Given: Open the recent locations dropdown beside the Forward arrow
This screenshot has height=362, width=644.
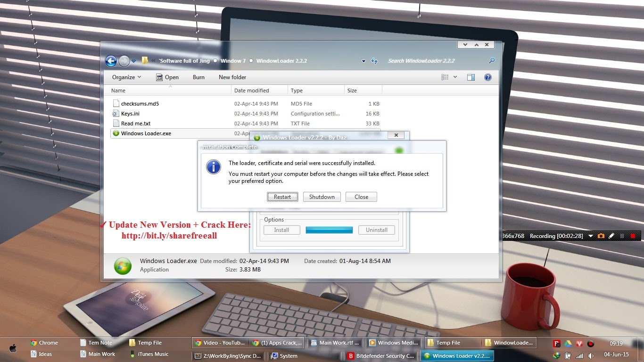Looking at the screenshot, I should [134, 61].
